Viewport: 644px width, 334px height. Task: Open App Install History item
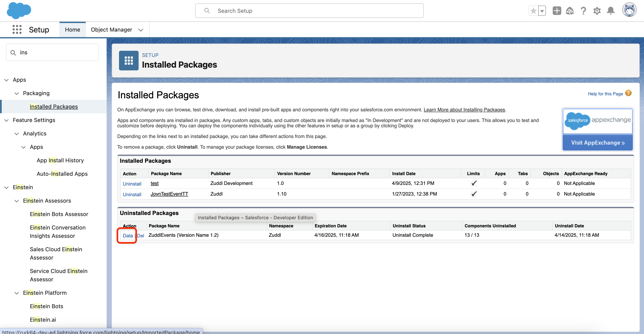pyautogui.click(x=60, y=160)
